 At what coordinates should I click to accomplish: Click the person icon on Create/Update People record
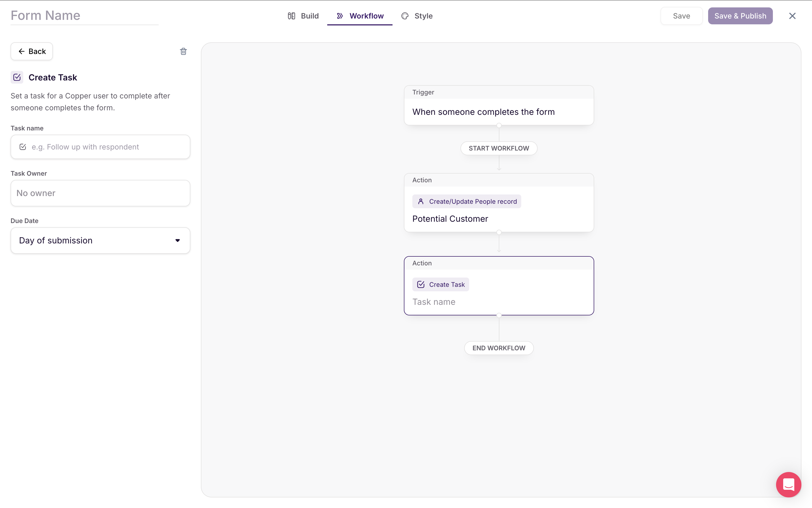tap(421, 201)
